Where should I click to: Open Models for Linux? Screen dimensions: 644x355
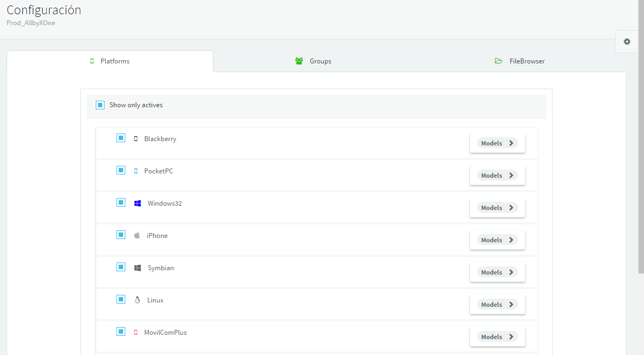point(497,305)
